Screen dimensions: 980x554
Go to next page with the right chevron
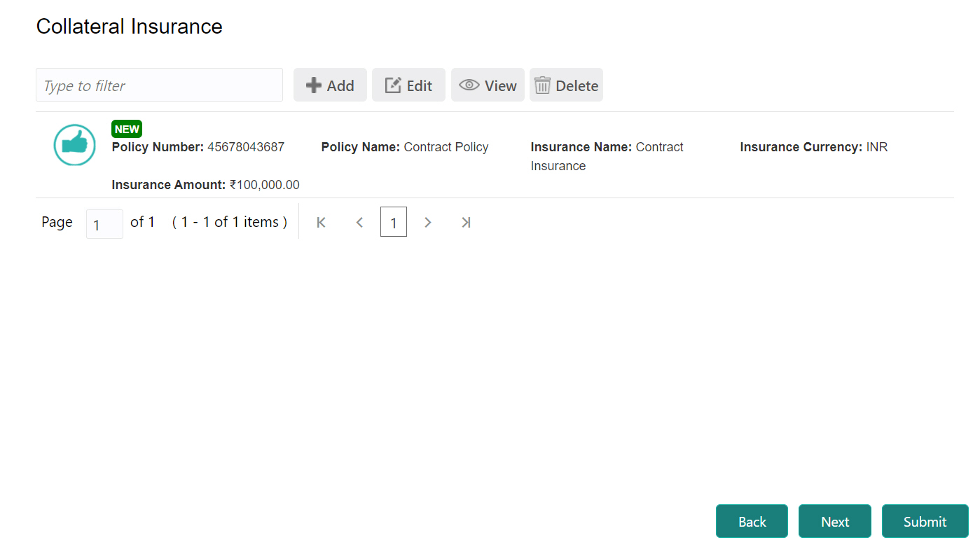[x=427, y=222]
